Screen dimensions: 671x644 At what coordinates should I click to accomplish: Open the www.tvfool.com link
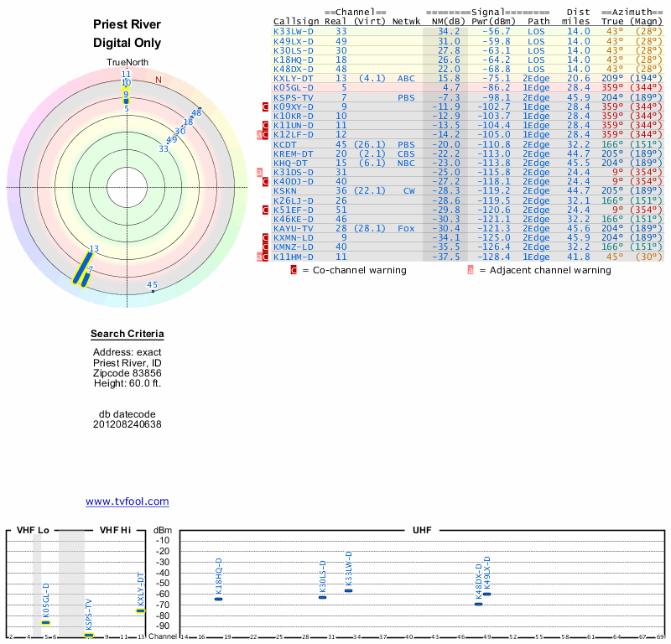coord(127,501)
